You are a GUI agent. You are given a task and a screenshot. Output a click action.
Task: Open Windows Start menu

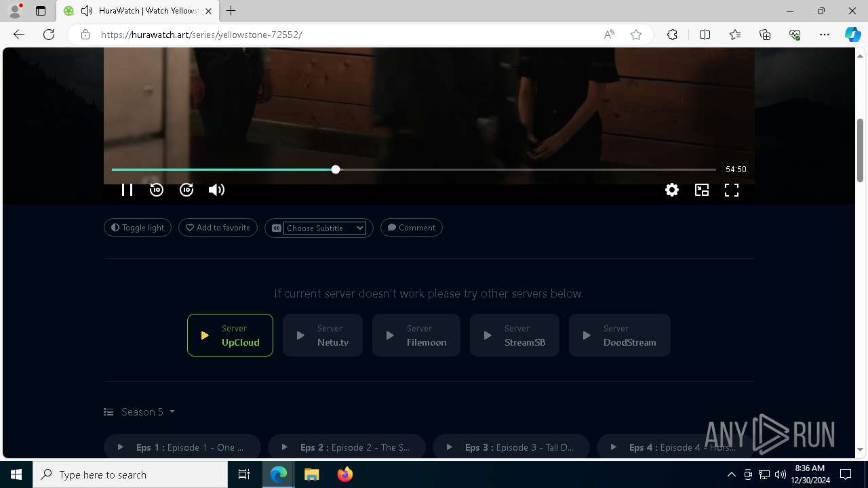click(16, 474)
